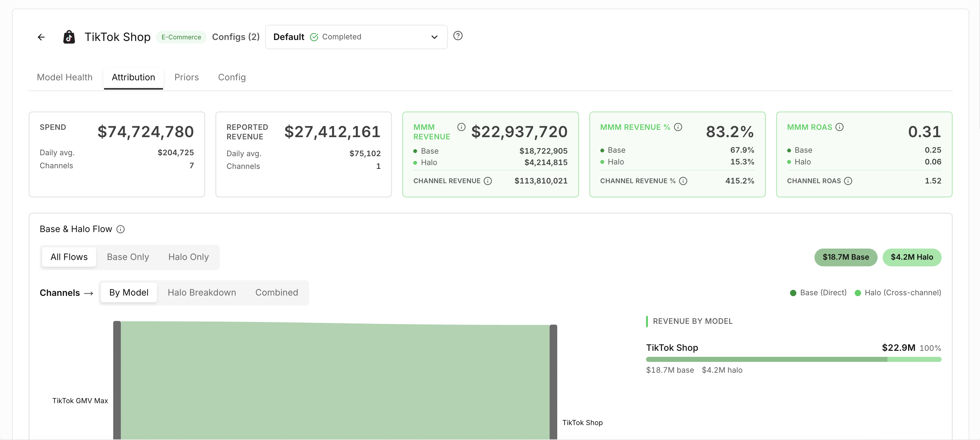Click the Base revenue value $18,722,905
The height and width of the screenshot is (440, 980).
(543, 151)
